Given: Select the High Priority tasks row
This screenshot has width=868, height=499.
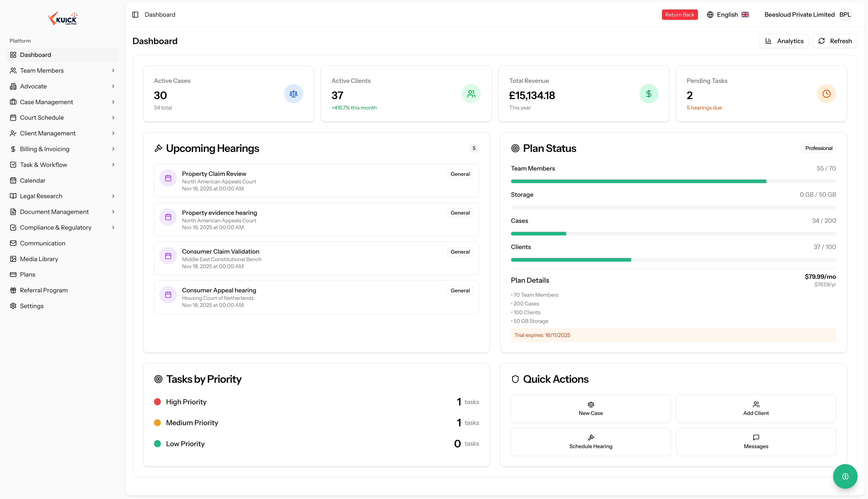Looking at the screenshot, I should (316, 402).
